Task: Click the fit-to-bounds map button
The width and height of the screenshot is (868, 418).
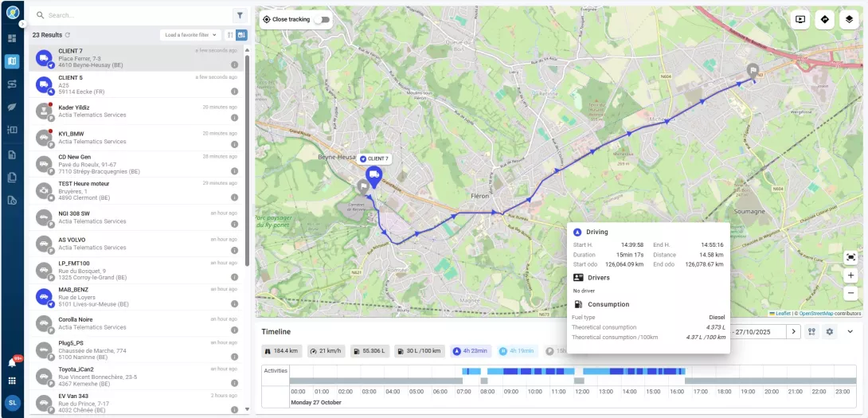Action: click(x=850, y=257)
